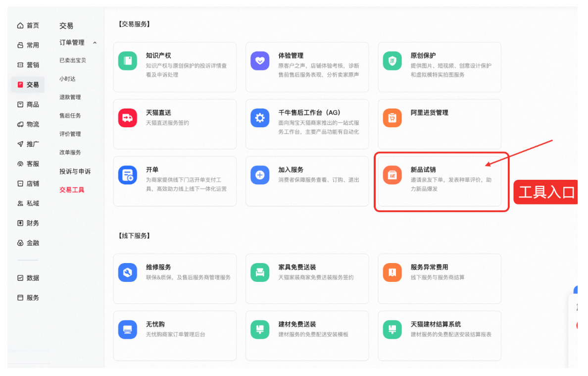Open the 天猫直送 red truck icon
This screenshot has width=588, height=376.
coord(128,118)
